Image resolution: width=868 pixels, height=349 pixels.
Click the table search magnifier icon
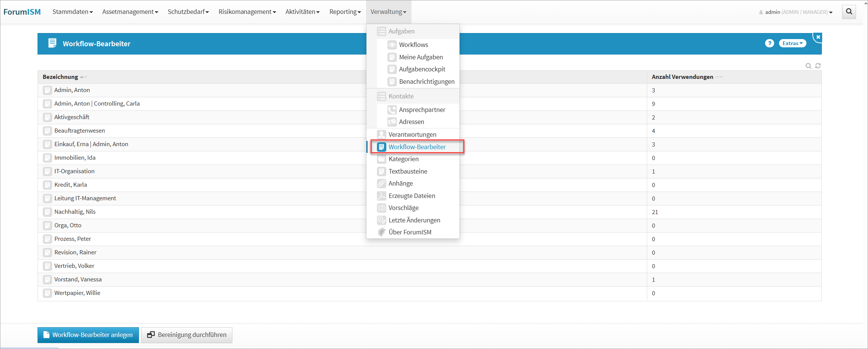coord(808,66)
